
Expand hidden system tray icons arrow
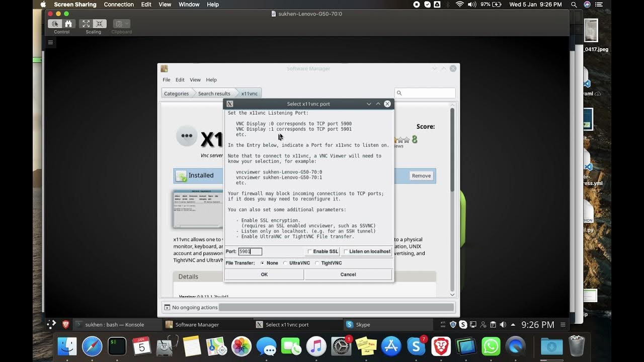pyautogui.click(x=513, y=324)
